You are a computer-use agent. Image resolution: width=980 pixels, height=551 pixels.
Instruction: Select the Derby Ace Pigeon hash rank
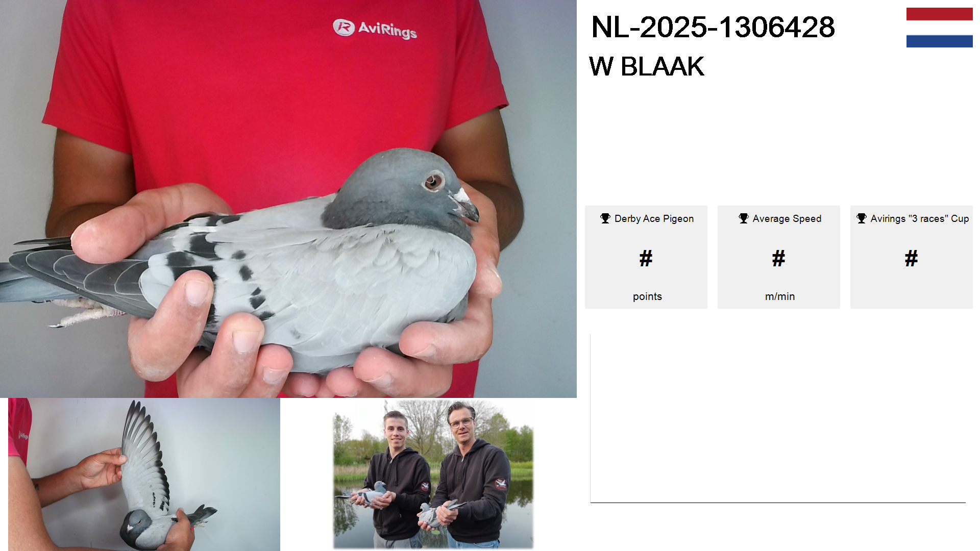646,258
